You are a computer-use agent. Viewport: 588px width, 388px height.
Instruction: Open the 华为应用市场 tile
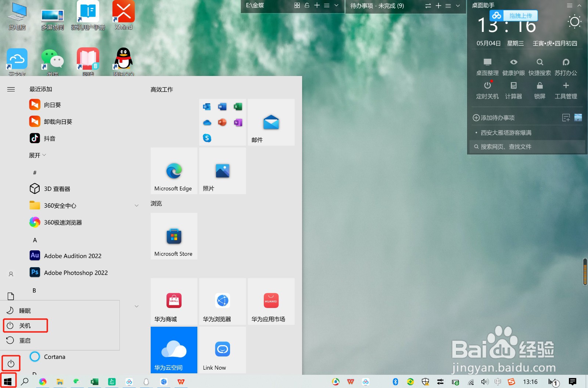point(271,301)
